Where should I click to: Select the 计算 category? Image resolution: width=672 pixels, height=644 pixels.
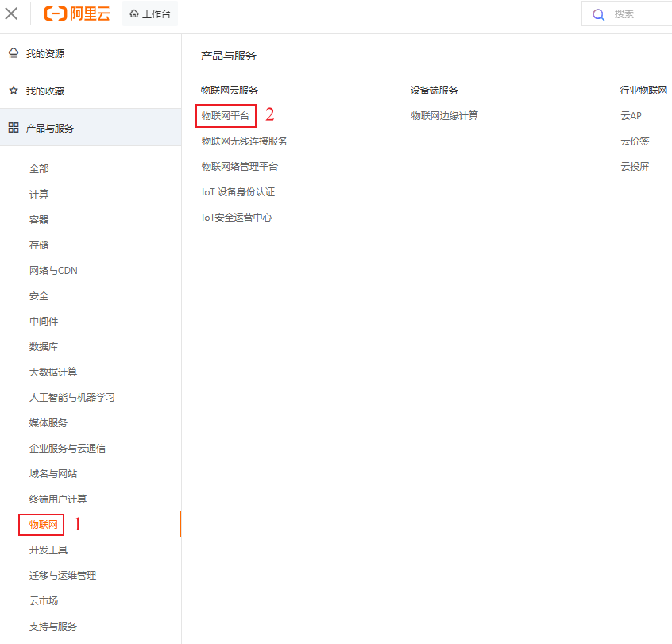click(39, 194)
